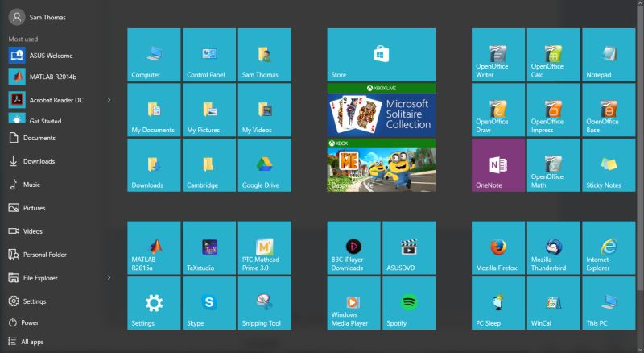The height and width of the screenshot is (353, 644).
Task: Launch OpenOffice Draw tile
Action: pos(498,110)
